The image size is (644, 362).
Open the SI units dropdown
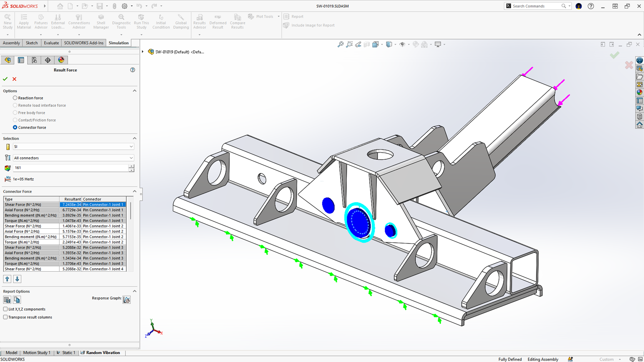tap(73, 146)
